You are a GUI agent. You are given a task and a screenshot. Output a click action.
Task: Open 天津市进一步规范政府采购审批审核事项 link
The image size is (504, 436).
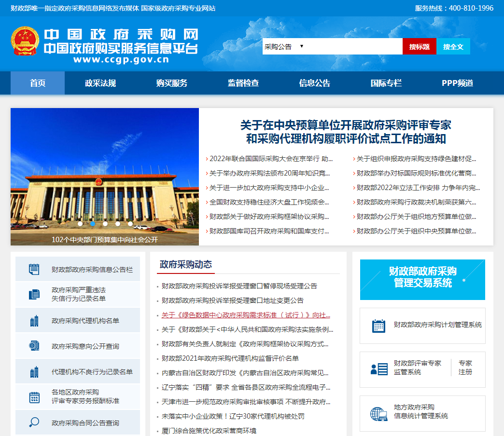246,402
